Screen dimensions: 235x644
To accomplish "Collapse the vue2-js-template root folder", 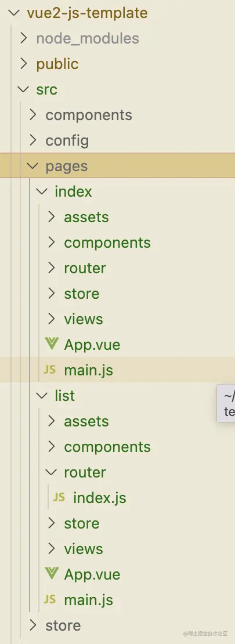I will [14, 13].
